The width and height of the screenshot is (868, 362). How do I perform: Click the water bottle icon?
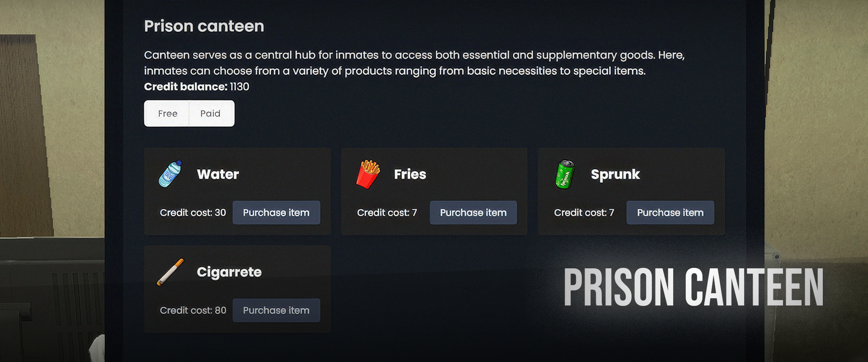click(170, 174)
